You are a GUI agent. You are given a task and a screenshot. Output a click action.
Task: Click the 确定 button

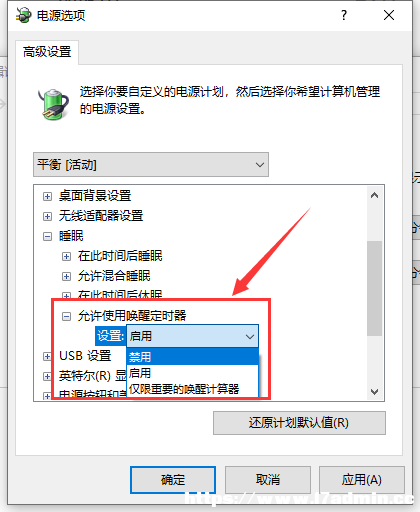click(173, 480)
